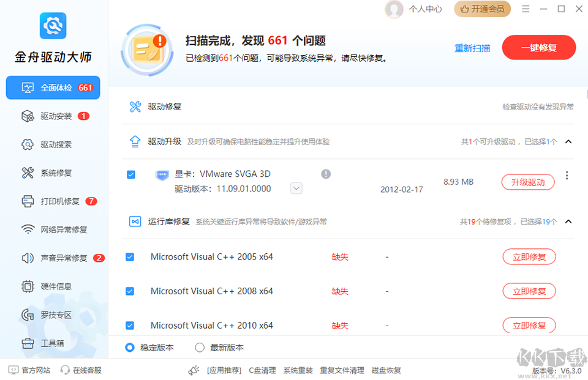The height and width of the screenshot is (380, 588).
Task: Open 系统重装 tool
Action: (x=298, y=370)
